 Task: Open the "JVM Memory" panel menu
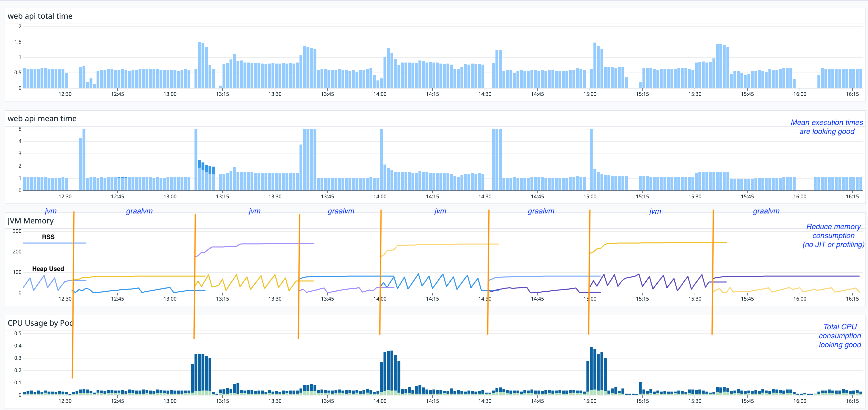[x=31, y=221]
